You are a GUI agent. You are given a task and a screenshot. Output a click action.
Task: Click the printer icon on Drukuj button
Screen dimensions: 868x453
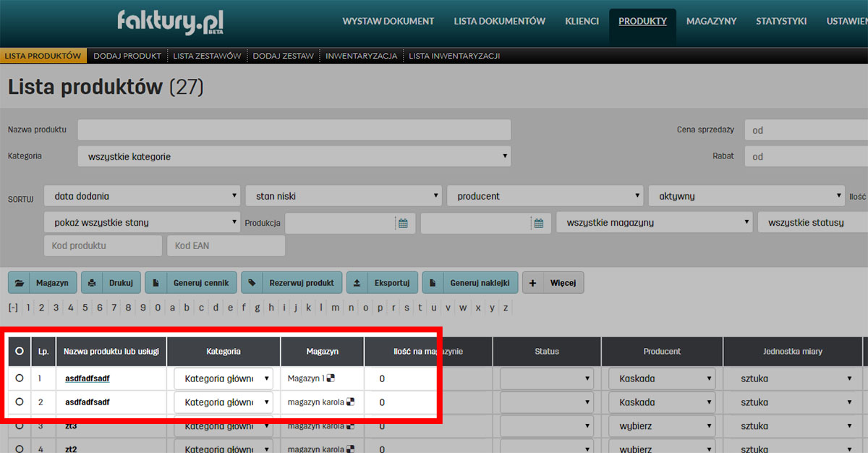[x=93, y=282]
